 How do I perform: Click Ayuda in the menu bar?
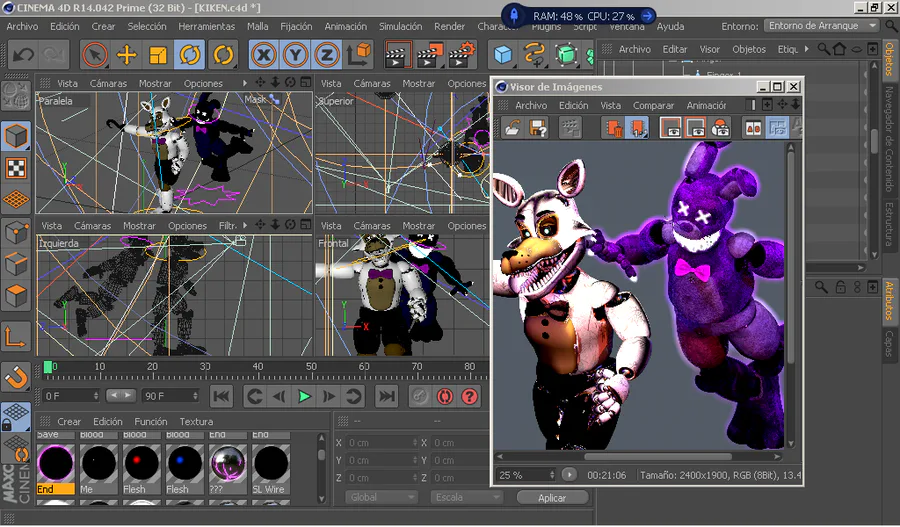tap(670, 26)
